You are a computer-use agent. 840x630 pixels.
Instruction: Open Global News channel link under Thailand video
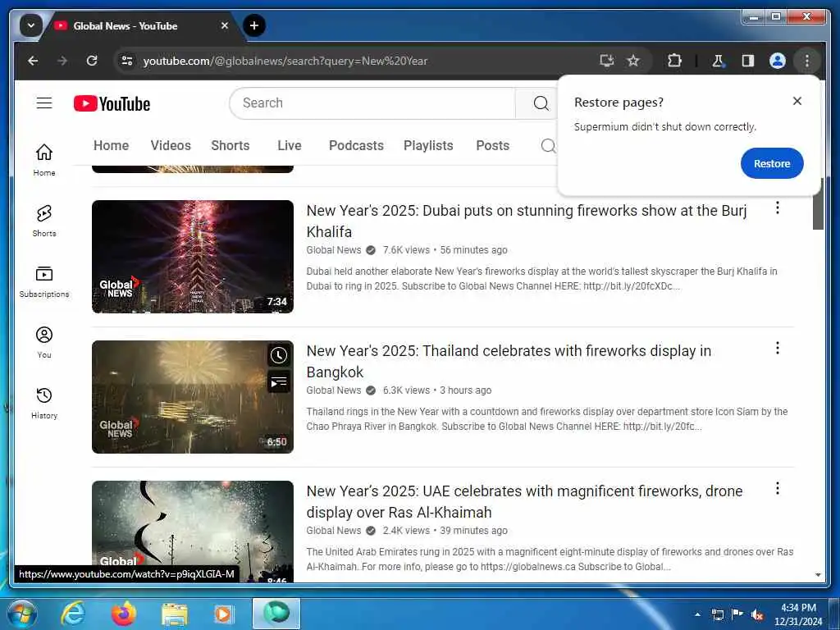(x=334, y=390)
